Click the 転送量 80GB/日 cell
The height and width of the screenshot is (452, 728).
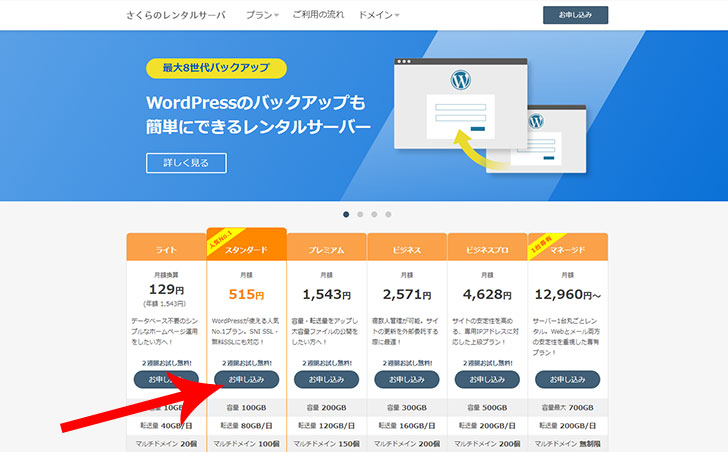pyautogui.click(x=246, y=426)
